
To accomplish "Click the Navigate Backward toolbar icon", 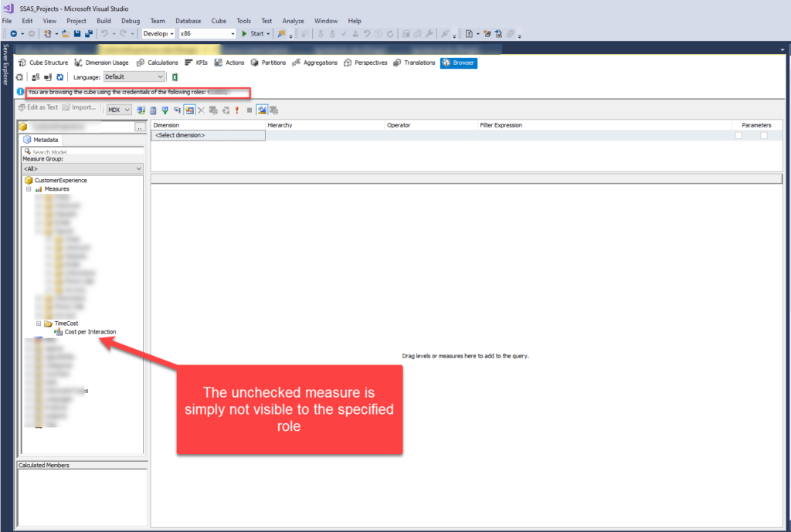I will click(14, 34).
